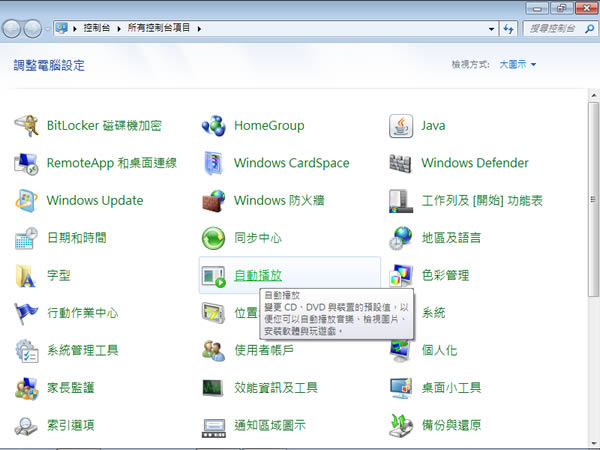Image resolution: width=600 pixels, height=450 pixels.
Task: Open the Windows CardSpace text link
Action: coord(292,163)
